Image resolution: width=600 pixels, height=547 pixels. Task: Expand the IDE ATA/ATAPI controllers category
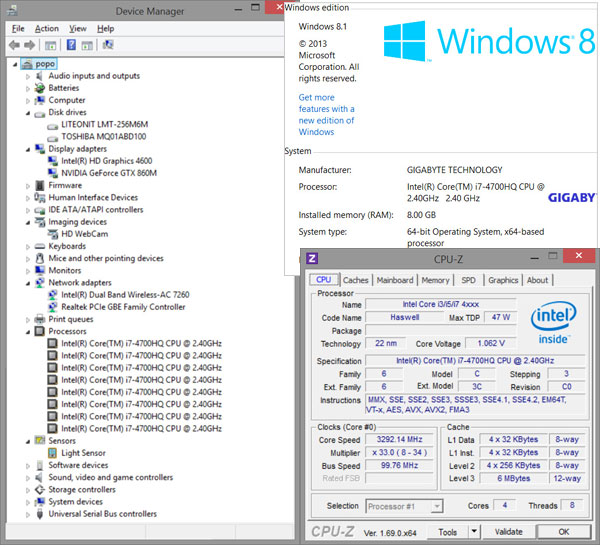pos(28,210)
